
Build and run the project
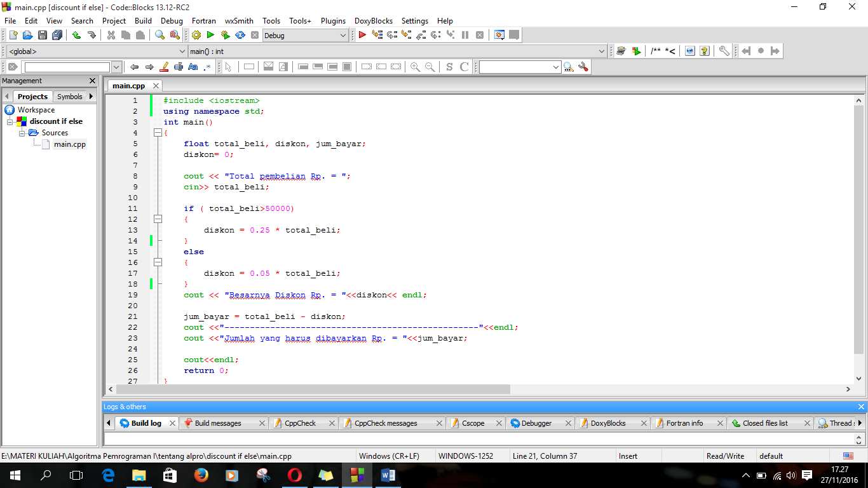coord(226,35)
